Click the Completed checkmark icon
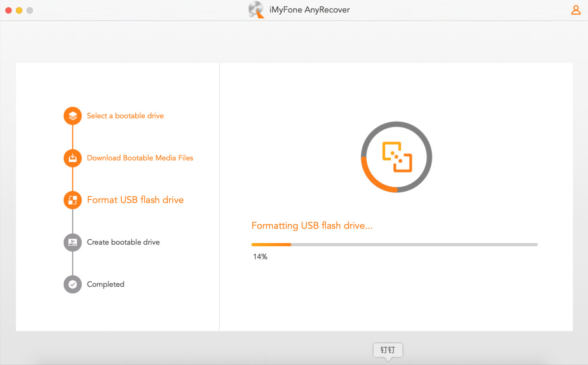Viewport: 588px width, 365px height. (72, 284)
